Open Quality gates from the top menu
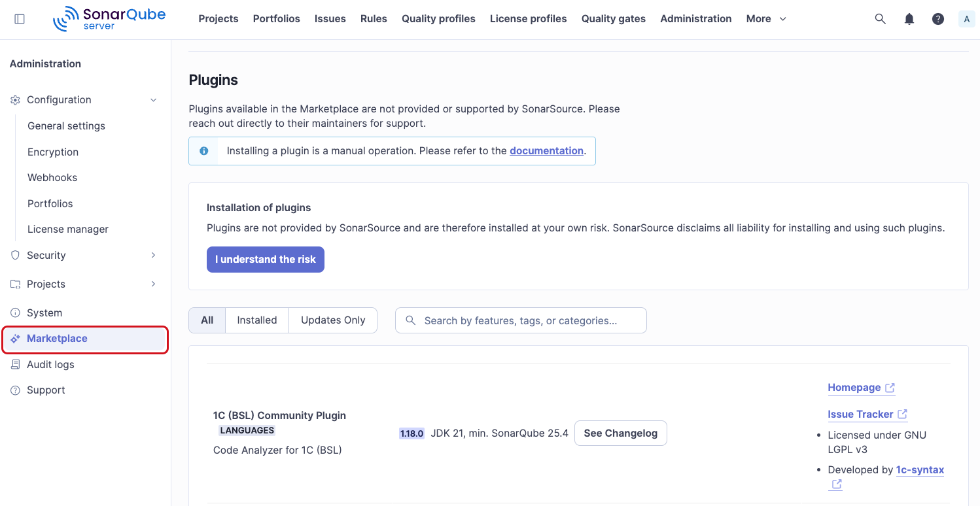Image resolution: width=980 pixels, height=506 pixels. [x=612, y=18]
